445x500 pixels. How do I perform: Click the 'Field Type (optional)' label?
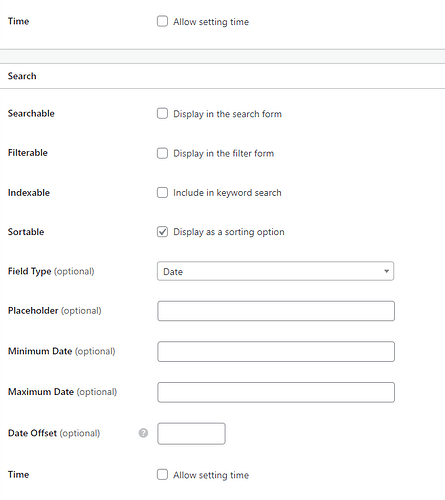[x=51, y=271]
